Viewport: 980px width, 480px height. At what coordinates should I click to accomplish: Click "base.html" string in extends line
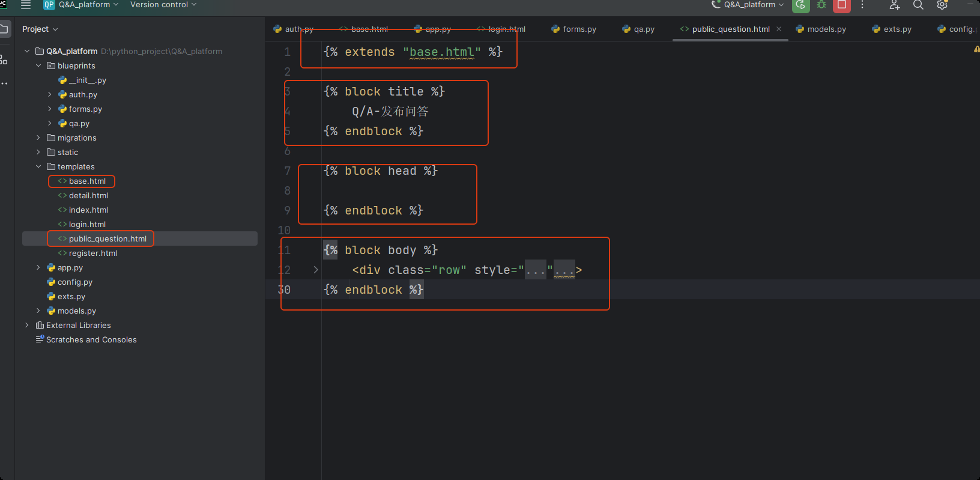(442, 52)
